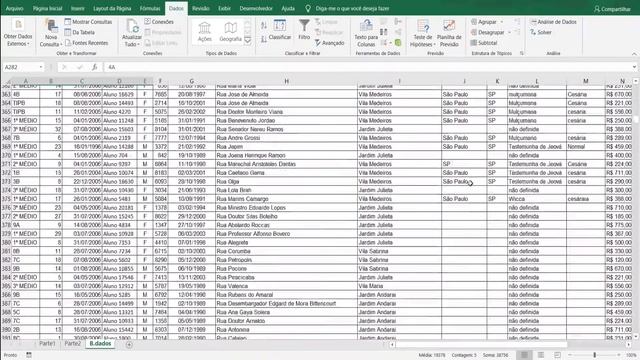Add a new sheet with plus icon
Image resolution: width=640 pixels, height=360 pixels.
129,344
